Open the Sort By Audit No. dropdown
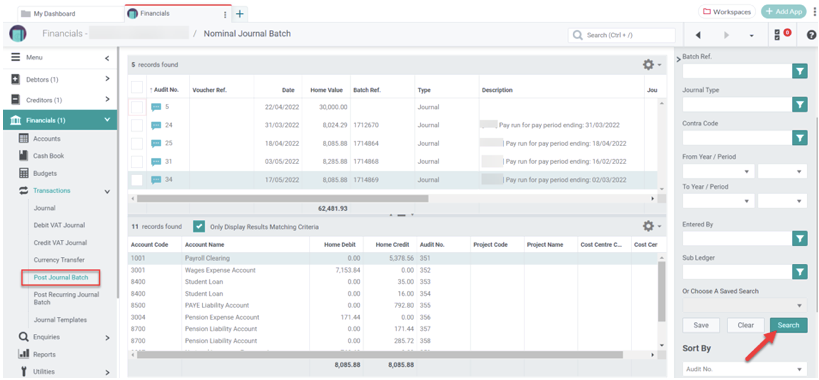The image size is (819, 380). coord(744,369)
